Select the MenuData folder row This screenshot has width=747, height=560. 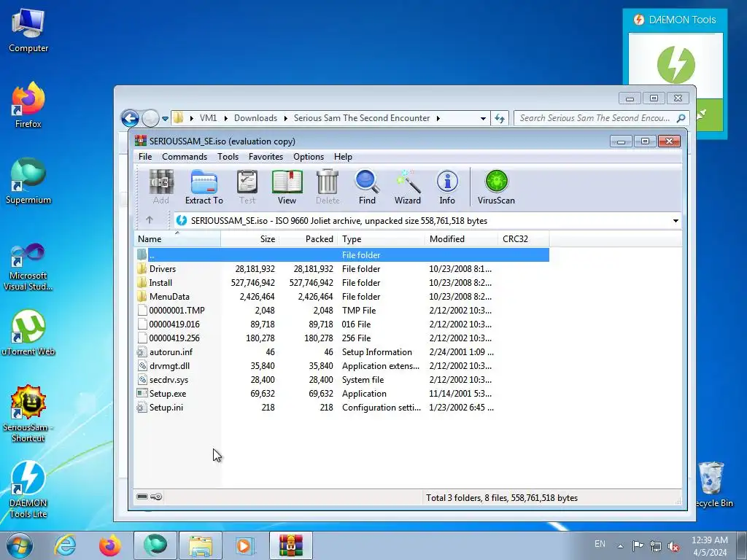[x=341, y=296]
